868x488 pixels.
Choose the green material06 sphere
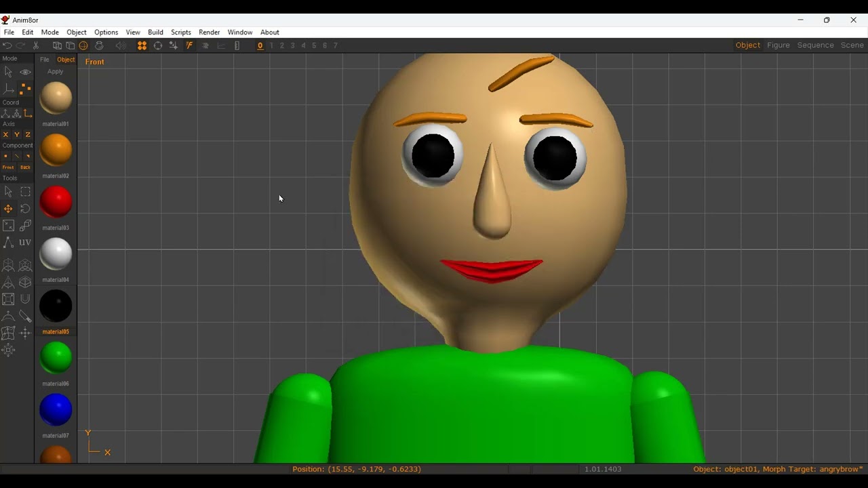[56, 358]
